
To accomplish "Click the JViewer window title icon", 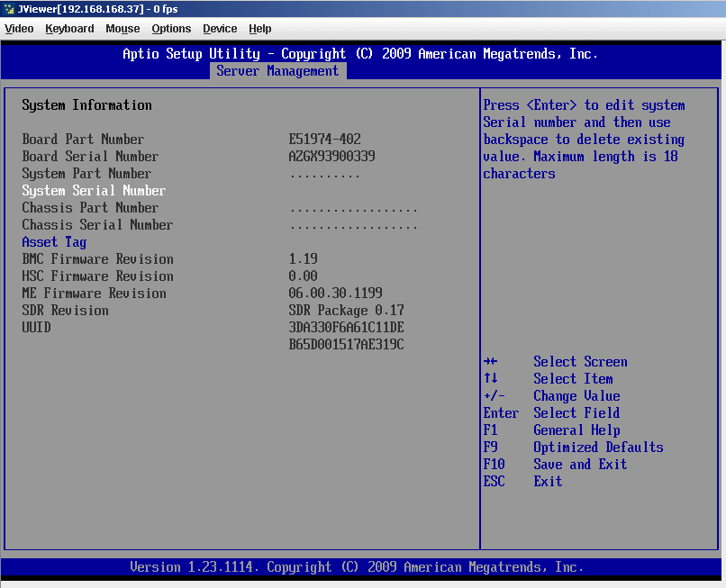I will (9, 8).
